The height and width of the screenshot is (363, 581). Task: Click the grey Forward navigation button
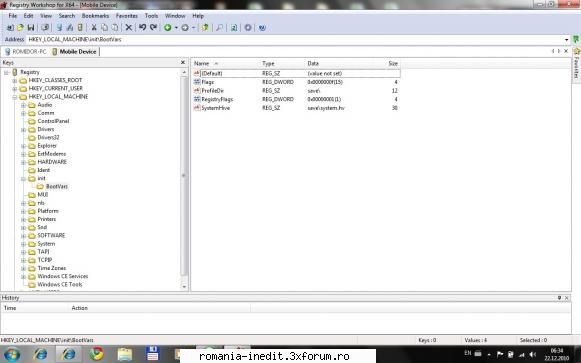pos(185,27)
